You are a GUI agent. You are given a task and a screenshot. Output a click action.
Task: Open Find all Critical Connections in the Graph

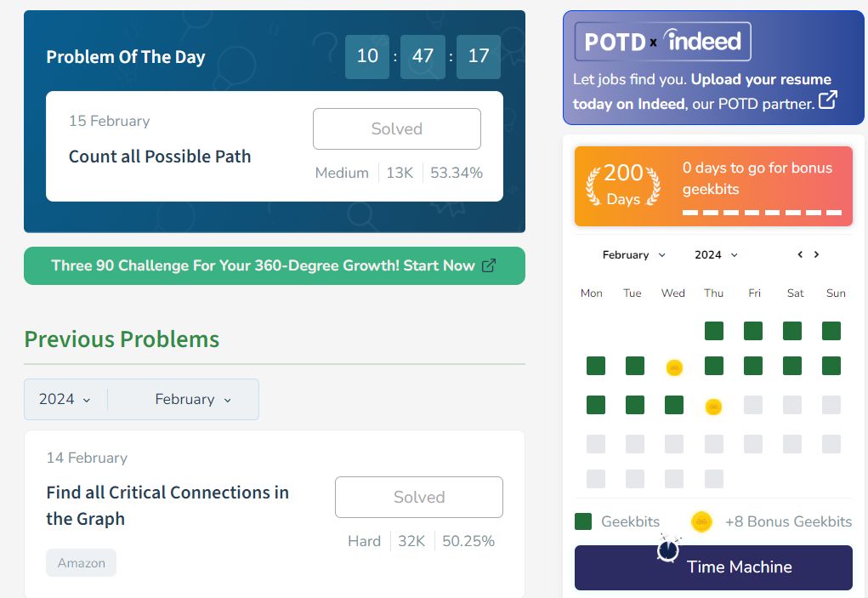point(167,505)
